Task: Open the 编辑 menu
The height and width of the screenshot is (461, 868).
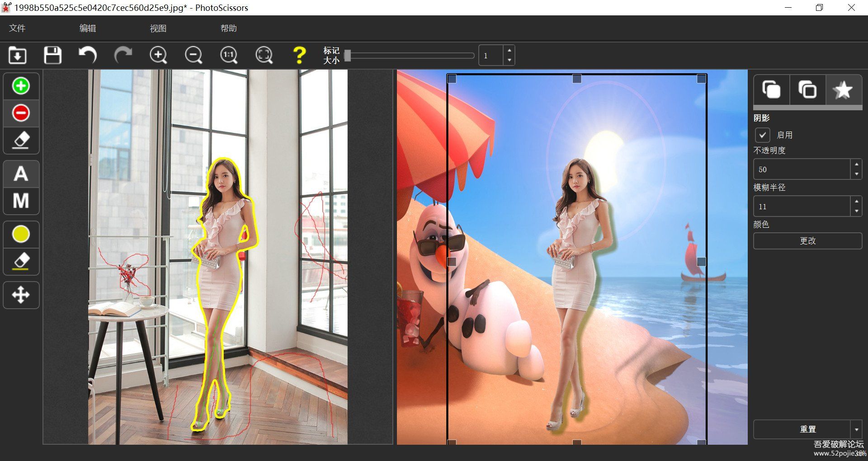Action: 88,28
